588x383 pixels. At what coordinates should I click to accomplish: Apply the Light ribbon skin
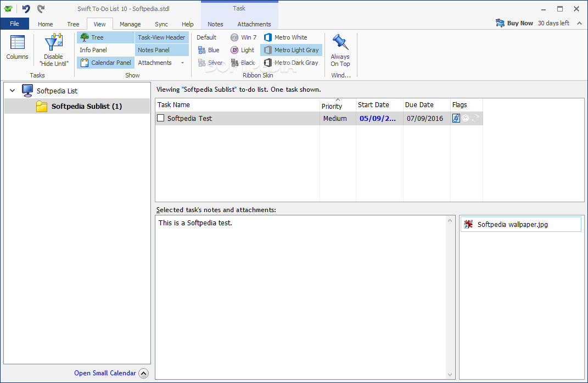tap(242, 50)
